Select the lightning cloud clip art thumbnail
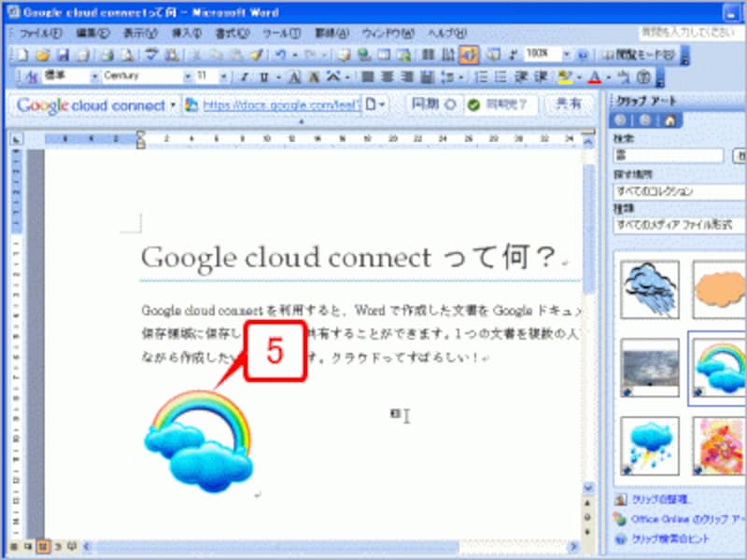This screenshot has width=747, height=560. click(x=650, y=446)
